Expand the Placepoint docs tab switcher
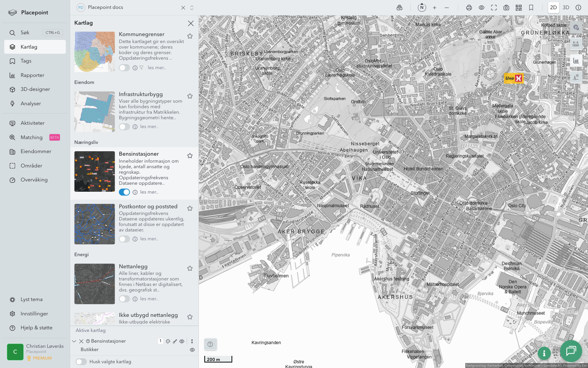Image resolution: width=588 pixels, height=368 pixels. pos(192,8)
